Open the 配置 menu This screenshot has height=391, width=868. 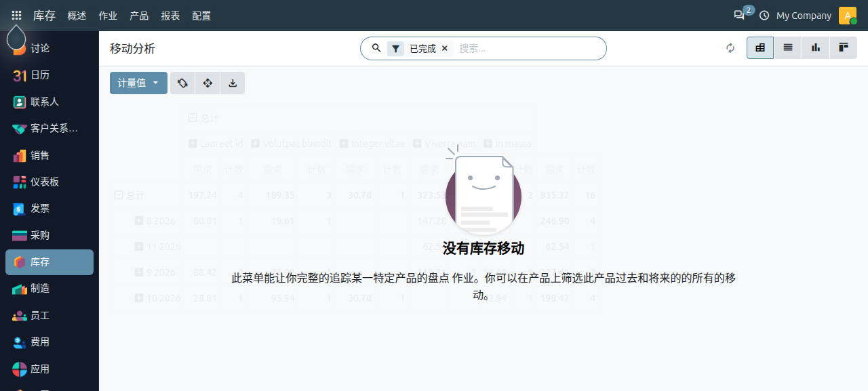pos(201,16)
